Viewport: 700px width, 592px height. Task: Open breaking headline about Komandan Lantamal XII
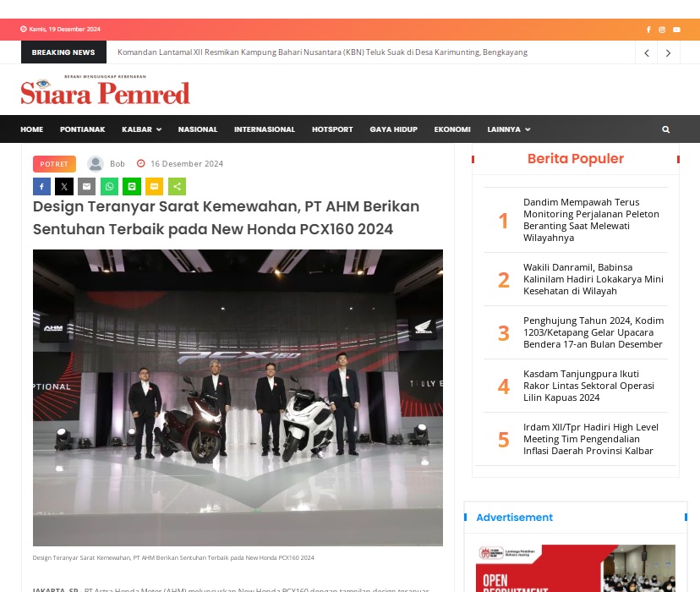click(x=322, y=52)
